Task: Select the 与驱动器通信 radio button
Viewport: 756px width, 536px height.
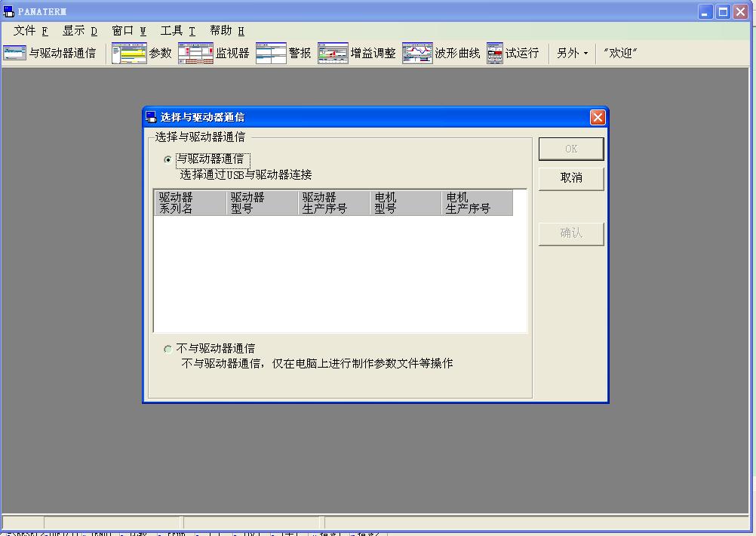Action: point(167,159)
